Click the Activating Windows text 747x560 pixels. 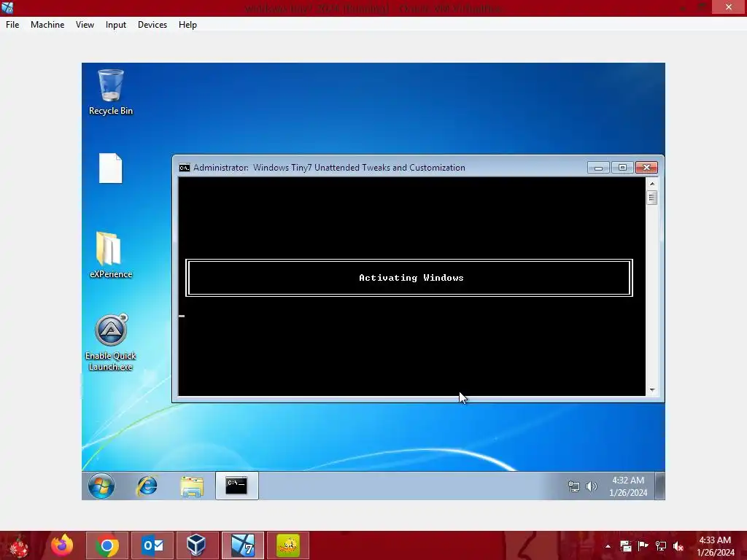[411, 278]
